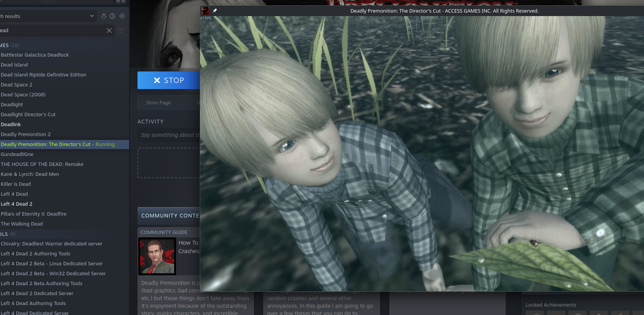The height and width of the screenshot is (315, 644).
Task: Open community guide thumbnail
Action: pyautogui.click(x=157, y=257)
